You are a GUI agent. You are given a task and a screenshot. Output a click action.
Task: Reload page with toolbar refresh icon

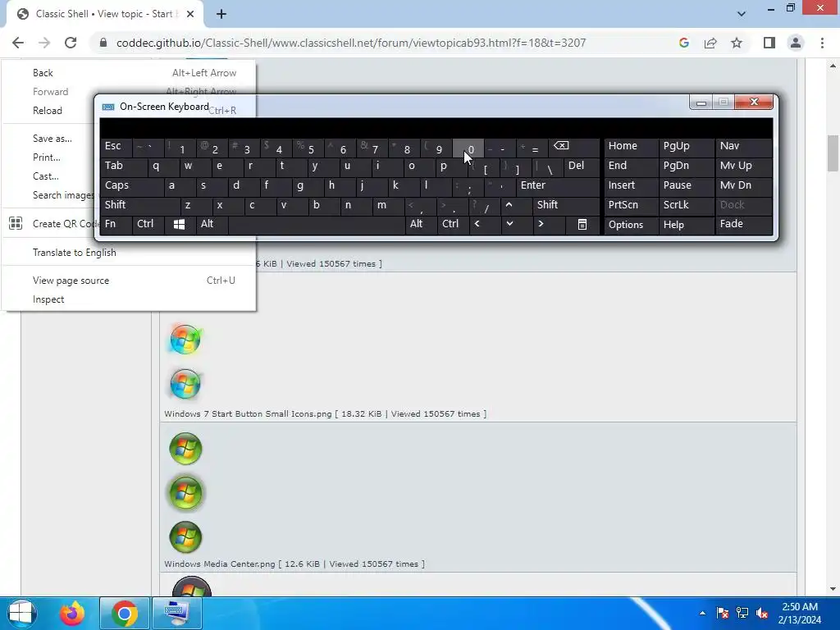[x=71, y=43]
